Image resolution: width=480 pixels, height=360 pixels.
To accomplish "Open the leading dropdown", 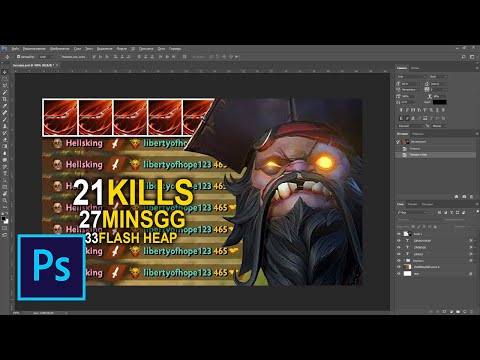I will 439,84.
